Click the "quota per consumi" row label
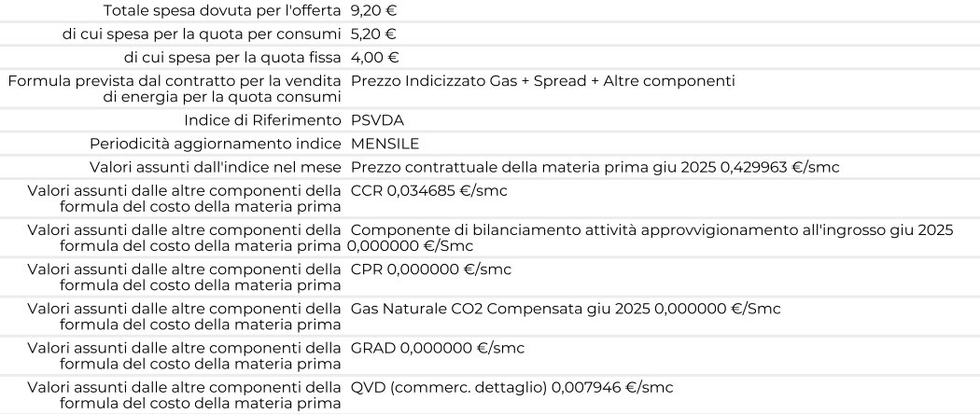The height and width of the screenshot is (414, 980). (197, 34)
